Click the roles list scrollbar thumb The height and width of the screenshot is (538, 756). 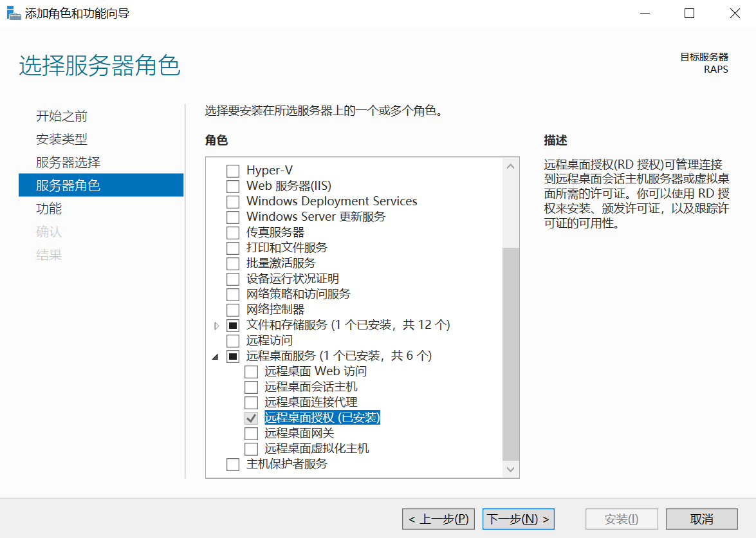[x=511, y=354]
